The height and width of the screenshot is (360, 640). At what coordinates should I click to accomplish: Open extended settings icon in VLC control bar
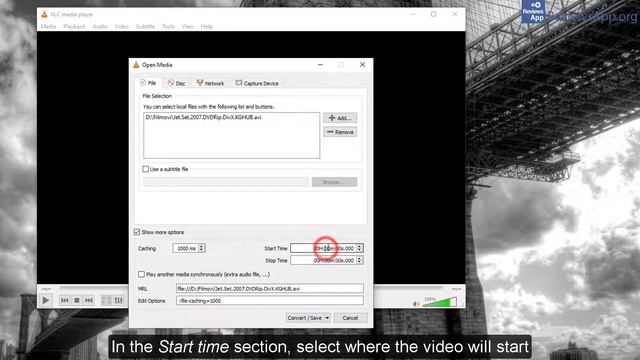tap(118, 300)
